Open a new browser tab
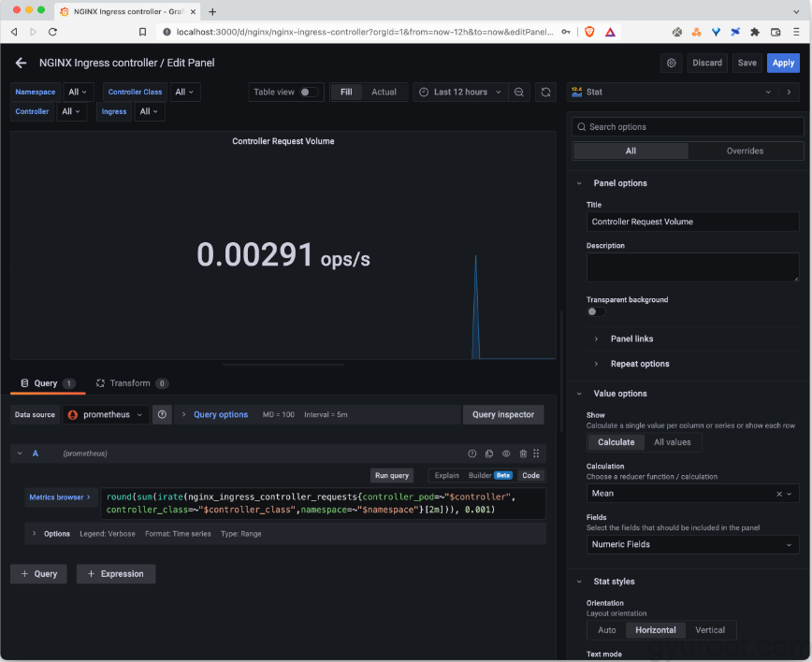Image resolution: width=812 pixels, height=662 pixels. point(212,11)
